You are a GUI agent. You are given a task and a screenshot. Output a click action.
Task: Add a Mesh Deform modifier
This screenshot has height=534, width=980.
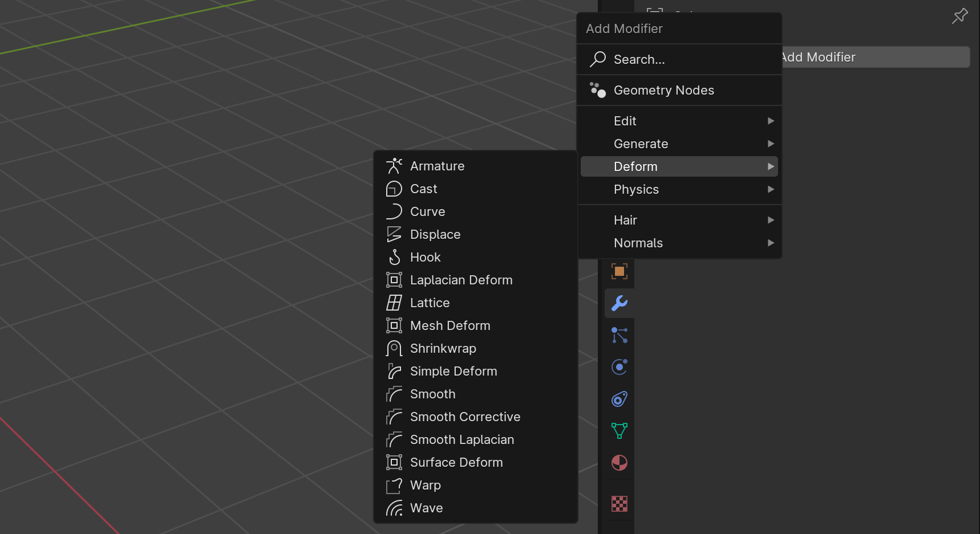pos(476,325)
